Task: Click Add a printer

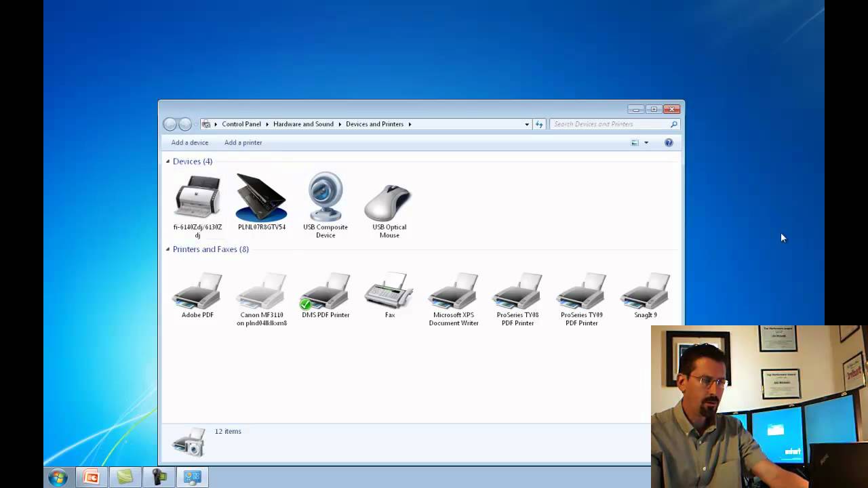Action: (x=243, y=142)
